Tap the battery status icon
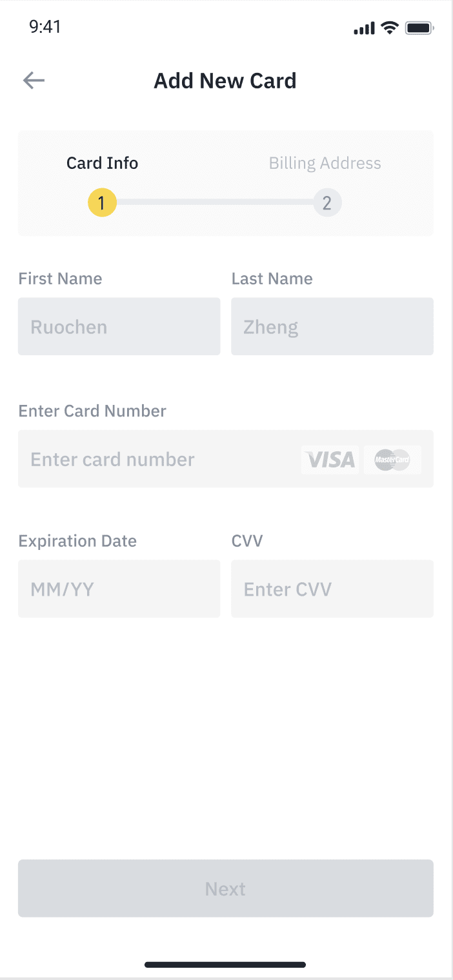 click(419, 28)
